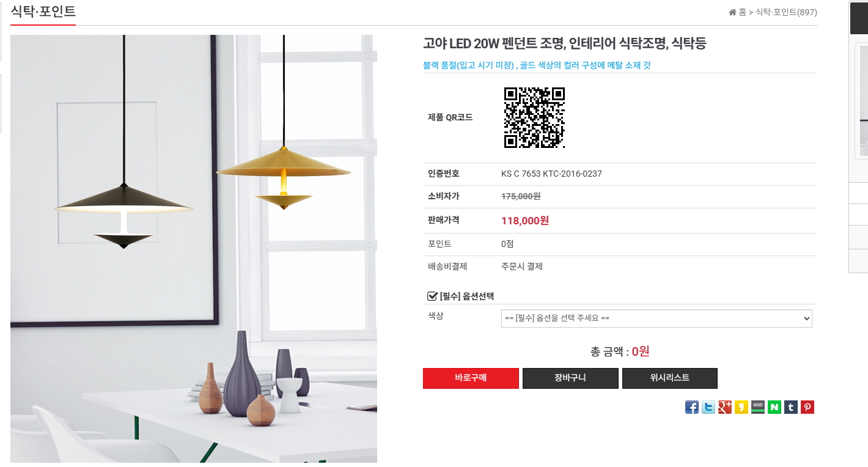Share via Google Plus icon
The height and width of the screenshot is (467, 868).
tap(725, 407)
